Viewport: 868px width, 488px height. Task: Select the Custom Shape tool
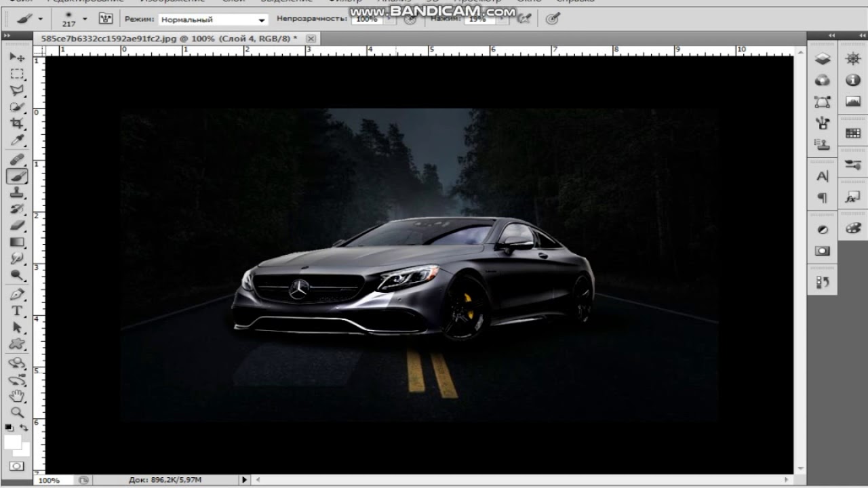[x=17, y=344]
